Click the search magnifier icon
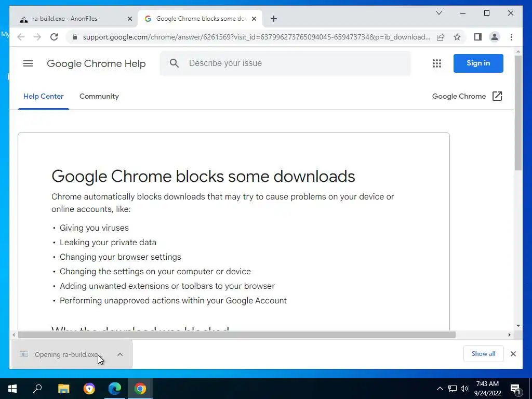The height and width of the screenshot is (399, 532). click(x=174, y=63)
